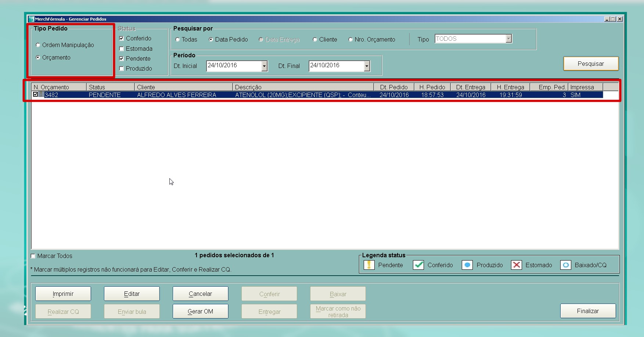Viewport: 644px width, 337px height.
Task: Uncheck the checkbox of order 3482
Action: coord(35,94)
